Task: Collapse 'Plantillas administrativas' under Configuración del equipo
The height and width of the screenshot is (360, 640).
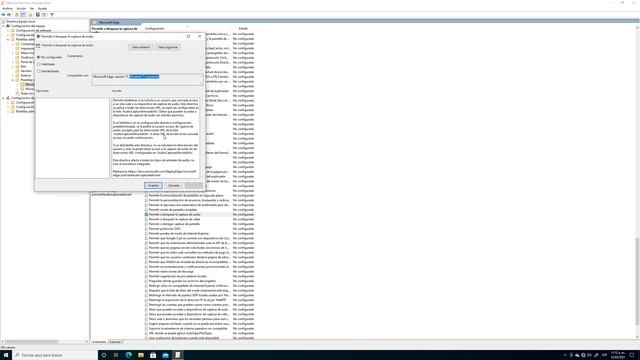Action: pyautogui.click(x=8, y=40)
